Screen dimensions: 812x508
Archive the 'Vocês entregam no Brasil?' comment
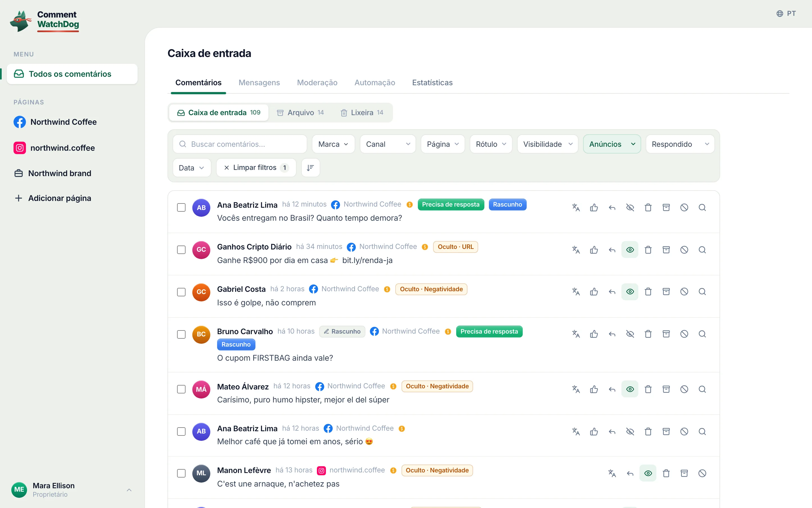667,208
